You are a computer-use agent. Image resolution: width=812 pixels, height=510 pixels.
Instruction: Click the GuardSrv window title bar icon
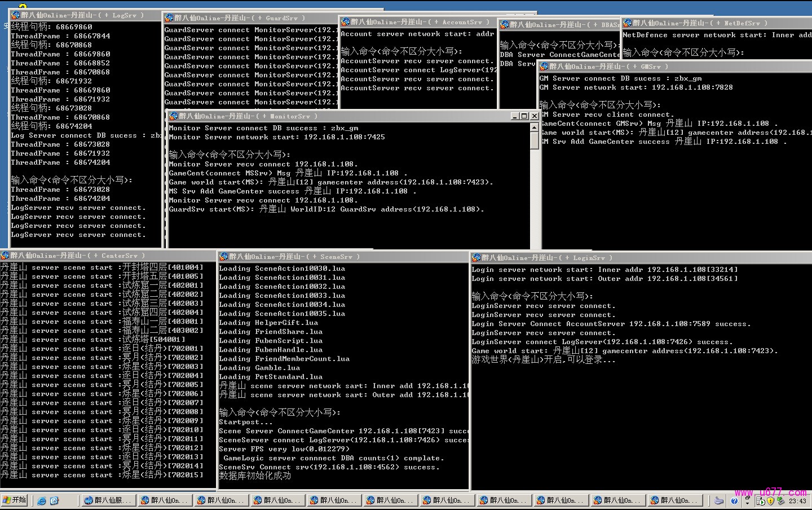pos(169,18)
